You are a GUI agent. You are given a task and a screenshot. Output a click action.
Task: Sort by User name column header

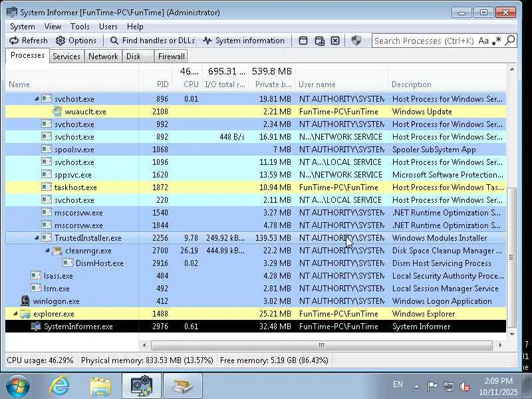341,84
